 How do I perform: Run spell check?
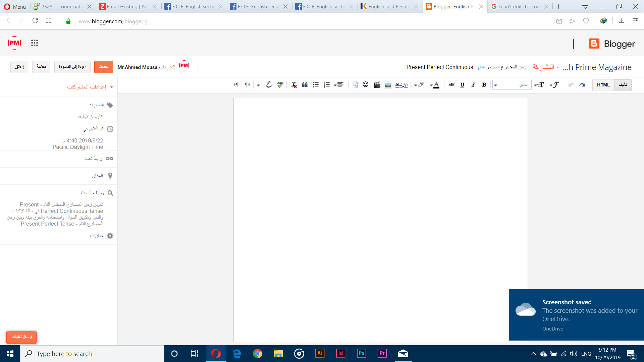[280, 85]
